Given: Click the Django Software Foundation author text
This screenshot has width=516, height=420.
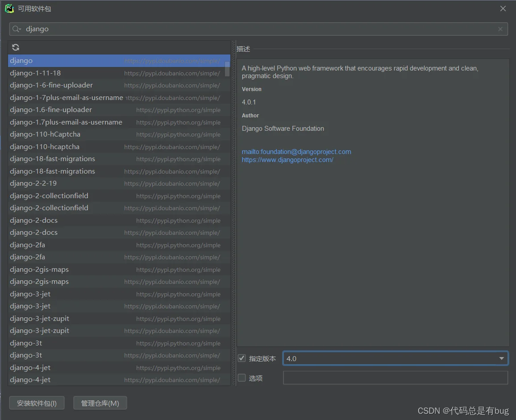Looking at the screenshot, I should point(283,129).
